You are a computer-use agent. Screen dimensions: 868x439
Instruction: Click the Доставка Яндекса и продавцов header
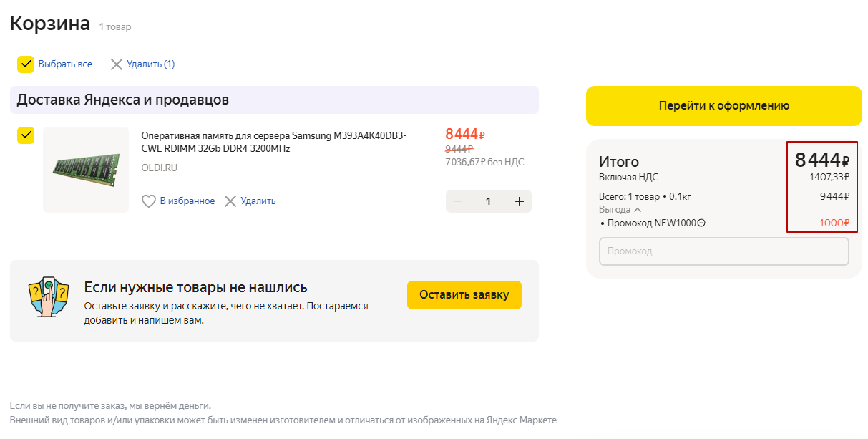pos(123,100)
